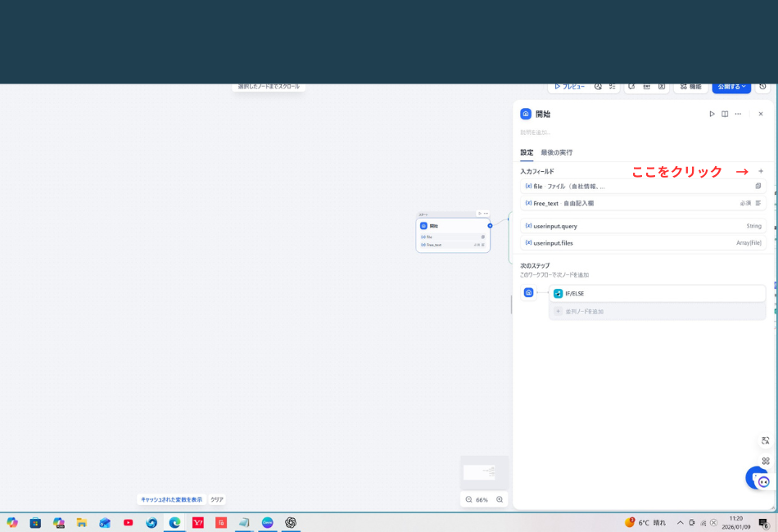Open ChatGPT from the taskbar
This screenshot has height=532, width=778.
click(x=290, y=522)
